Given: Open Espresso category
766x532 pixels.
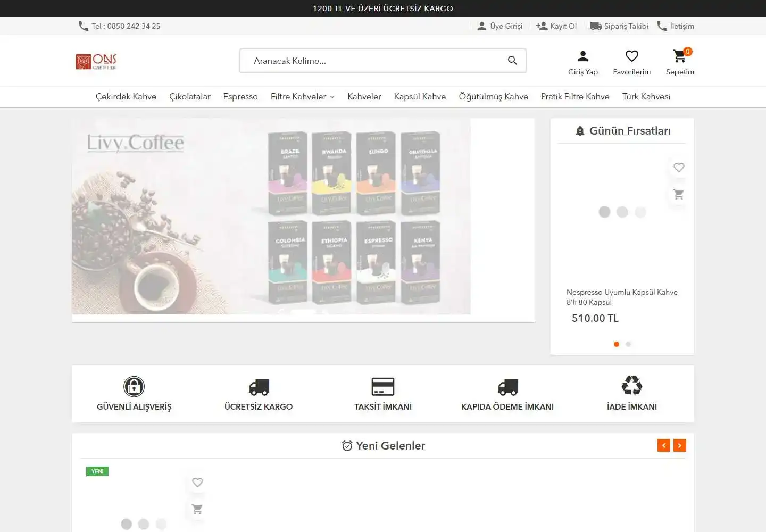Looking at the screenshot, I should click(x=240, y=96).
